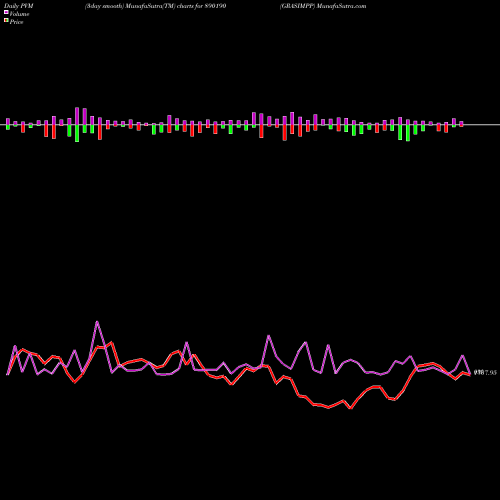The height and width of the screenshot is (500, 500).
Task: Click the 'Daily PVM' chart title
Action: point(19,6)
